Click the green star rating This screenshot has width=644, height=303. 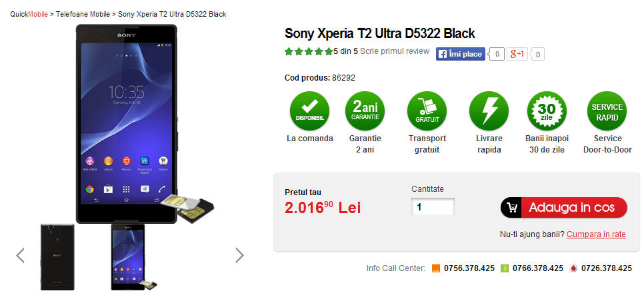(x=308, y=51)
